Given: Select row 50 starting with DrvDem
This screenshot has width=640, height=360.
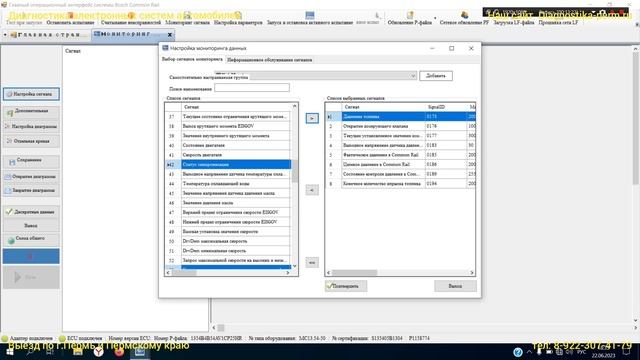Looking at the screenshot, I should coord(228,241).
